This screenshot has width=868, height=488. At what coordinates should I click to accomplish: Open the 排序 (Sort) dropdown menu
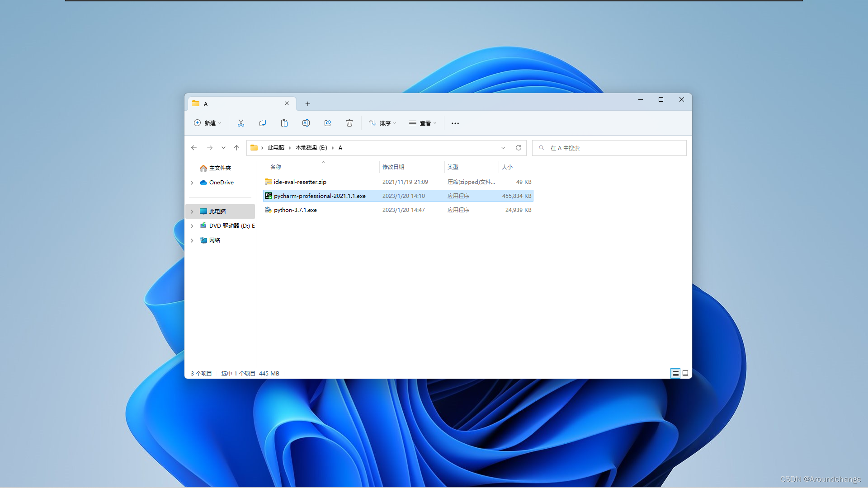pyautogui.click(x=382, y=123)
